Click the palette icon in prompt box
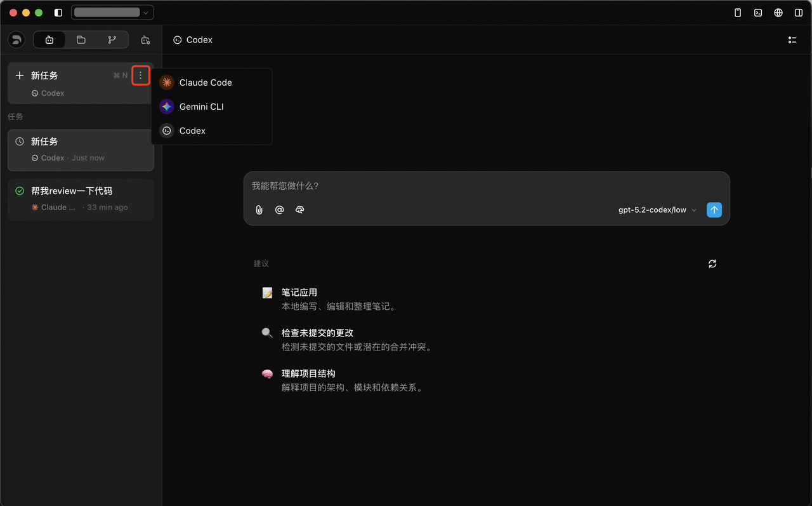Screen dimensions: 812x506 pyautogui.click(x=300, y=210)
